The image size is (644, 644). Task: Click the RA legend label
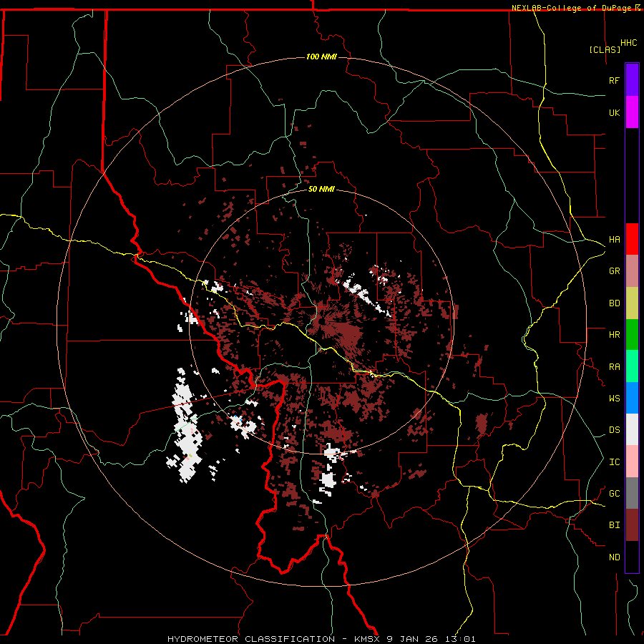click(614, 367)
